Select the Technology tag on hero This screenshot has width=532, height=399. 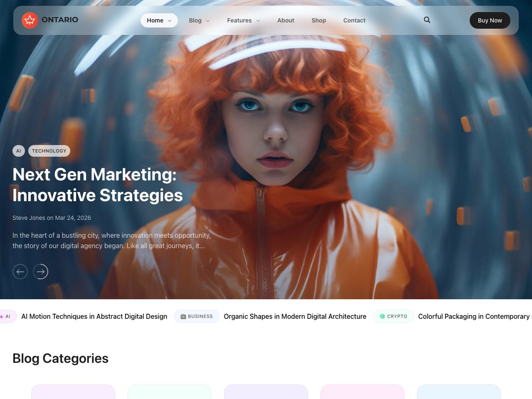(49, 151)
